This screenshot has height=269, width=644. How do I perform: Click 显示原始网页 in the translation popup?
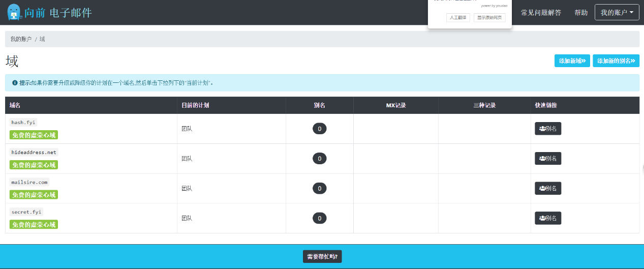(x=489, y=18)
